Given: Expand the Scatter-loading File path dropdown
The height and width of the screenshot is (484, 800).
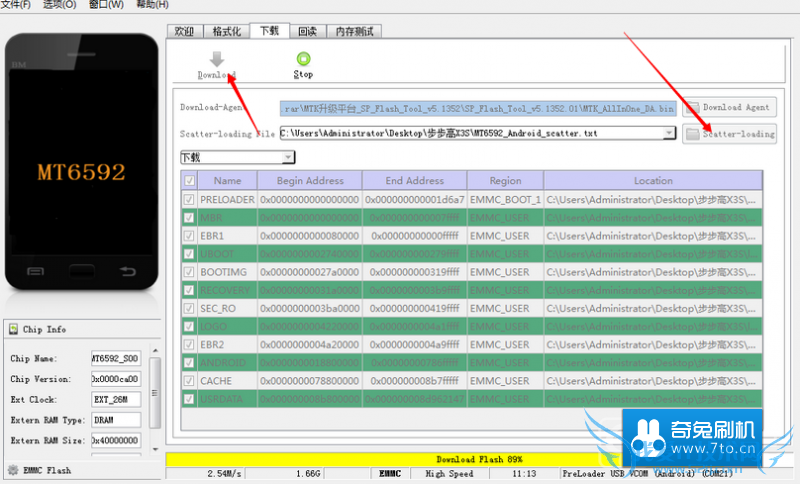Looking at the screenshot, I should pos(668,132).
